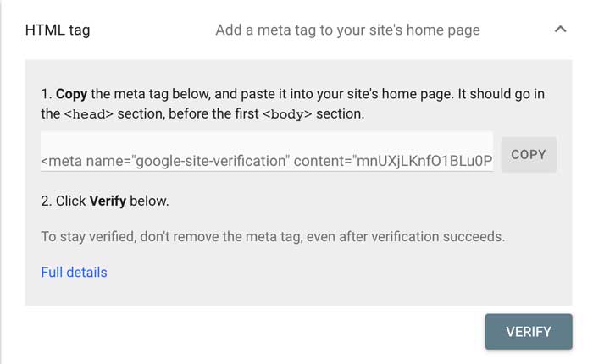Click 'Add a meta tag' description text

347,30
